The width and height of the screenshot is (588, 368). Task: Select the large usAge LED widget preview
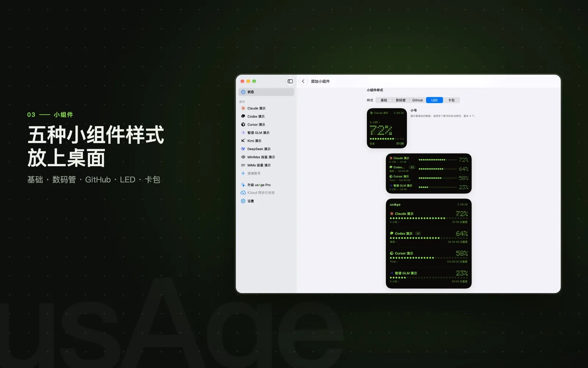tap(429, 244)
